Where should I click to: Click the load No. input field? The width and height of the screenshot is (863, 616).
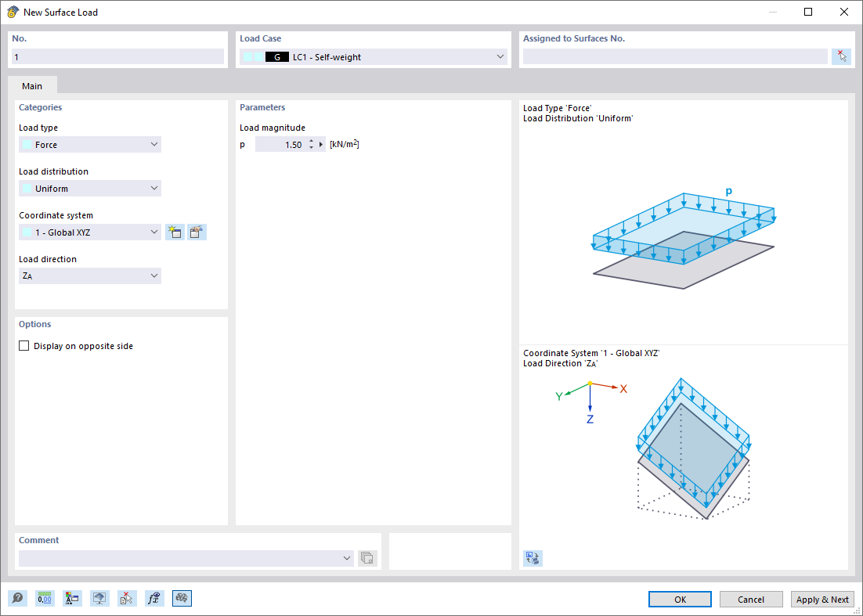coord(117,56)
